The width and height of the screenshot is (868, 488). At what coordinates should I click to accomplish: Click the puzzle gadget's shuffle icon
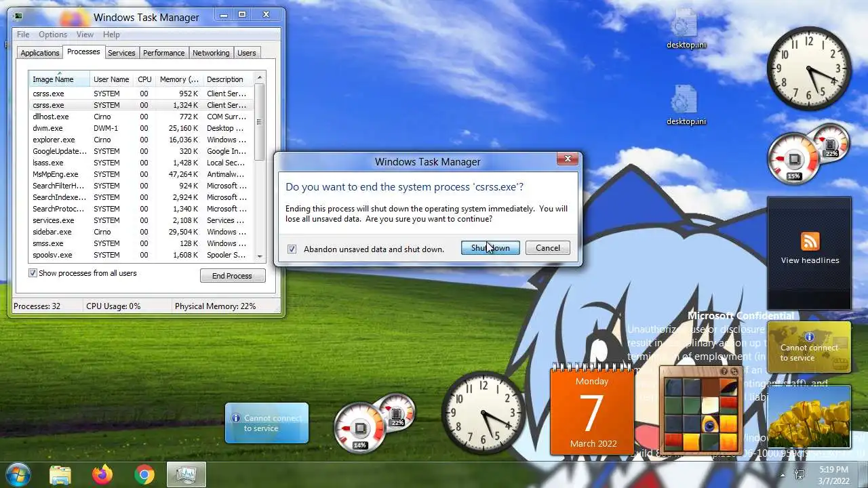coord(734,371)
